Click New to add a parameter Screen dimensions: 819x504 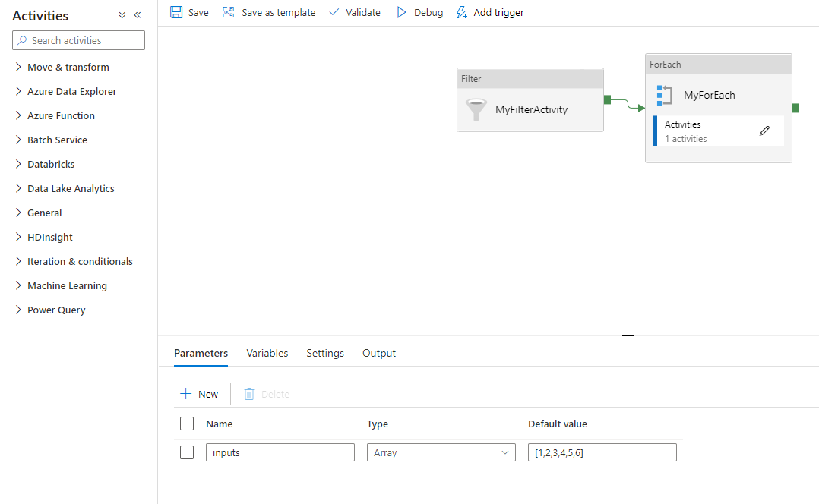pyautogui.click(x=199, y=394)
